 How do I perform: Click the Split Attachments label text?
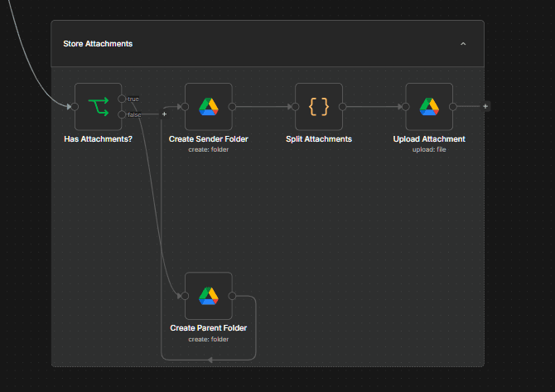(319, 139)
